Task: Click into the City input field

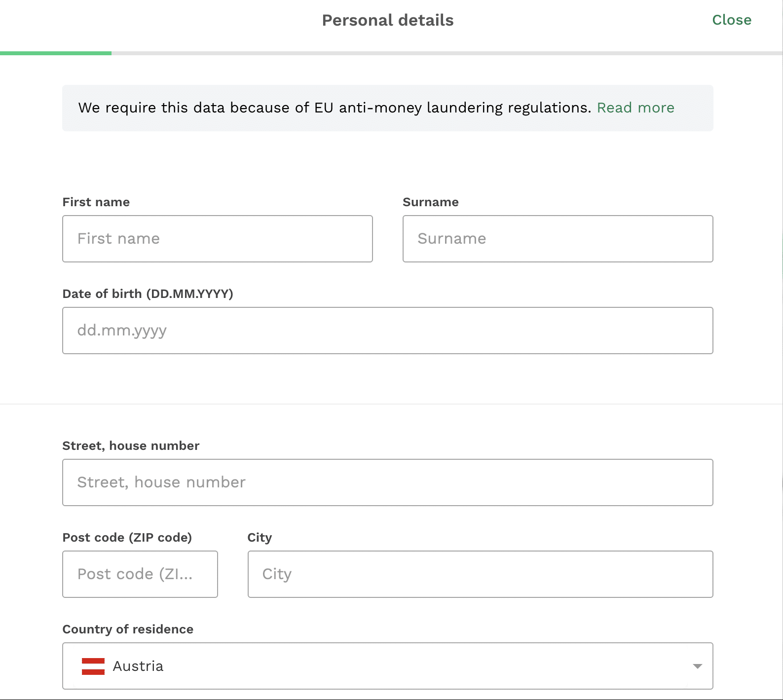Action: pyautogui.click(x=481, y=574)
